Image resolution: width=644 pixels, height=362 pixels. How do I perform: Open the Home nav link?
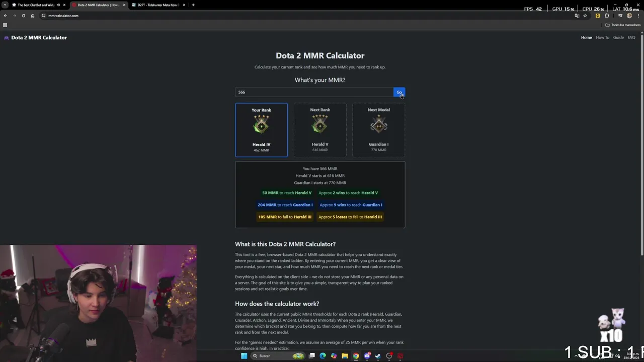click(x=587, y=37)
